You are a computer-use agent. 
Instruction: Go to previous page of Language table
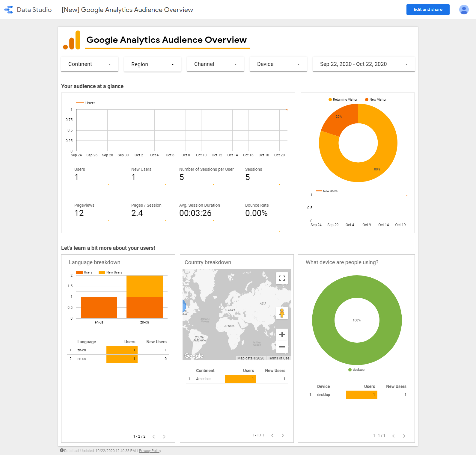click(x=154, y=436)
